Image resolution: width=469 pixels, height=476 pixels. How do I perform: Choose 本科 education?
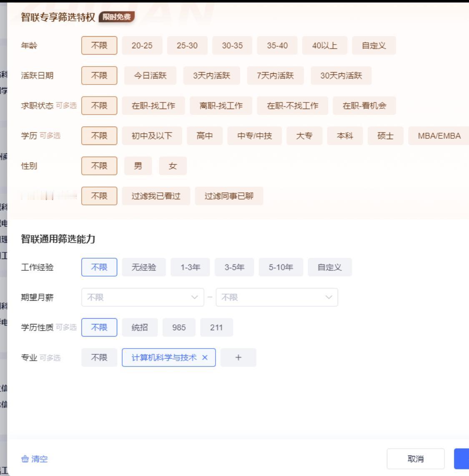pyautogui.click(x=345, y=136)
